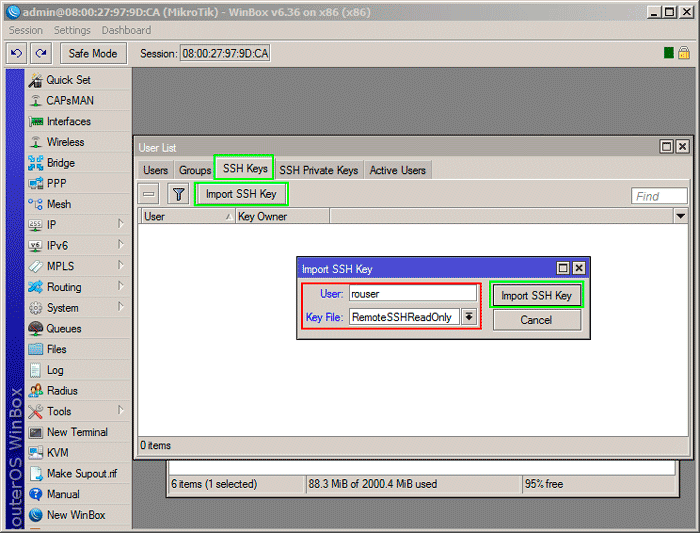Open the Key File dropdown arrow

click(x=468, y=317)
